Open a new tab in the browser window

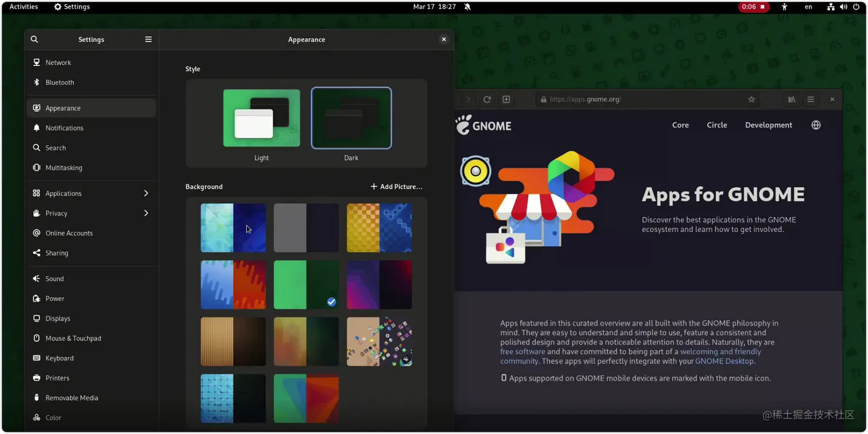coord(506,99)
